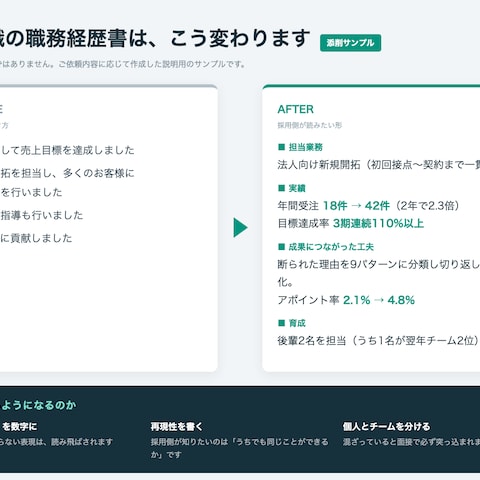Image resolution: width=480 pixels, height=480 pixels.
Task: Click the （2年で2.3倍） note
Action: (427, 206)
